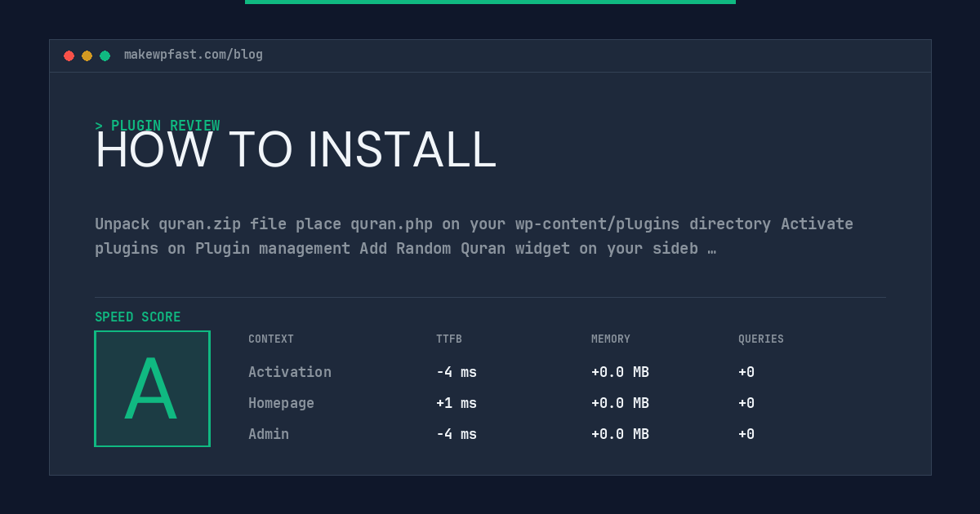The width and height of the screenshot is (980, 514).
Task: Select the Homepage row label
Action: click(x=281, y=403)
